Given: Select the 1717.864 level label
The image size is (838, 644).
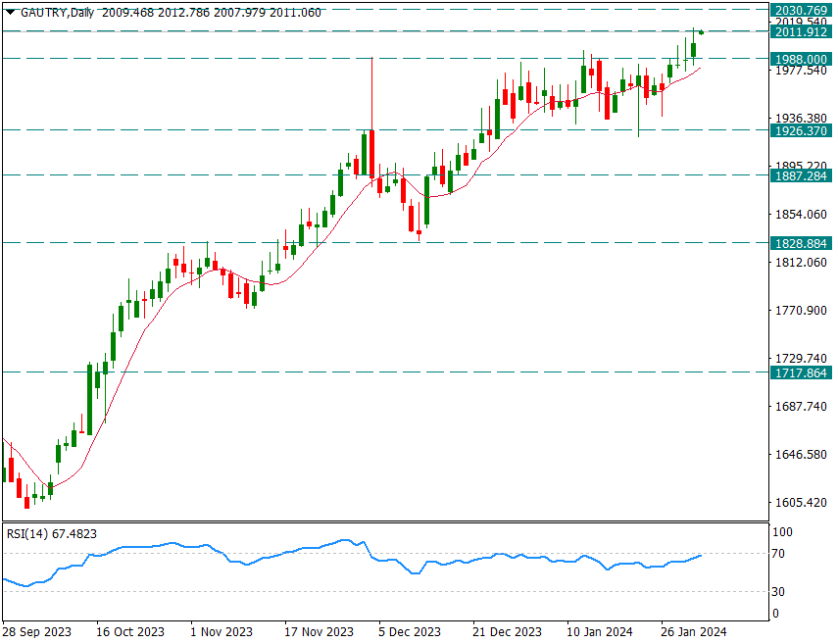Looking at the screenshot, I should pyautogui.click(x=801, y=373).
